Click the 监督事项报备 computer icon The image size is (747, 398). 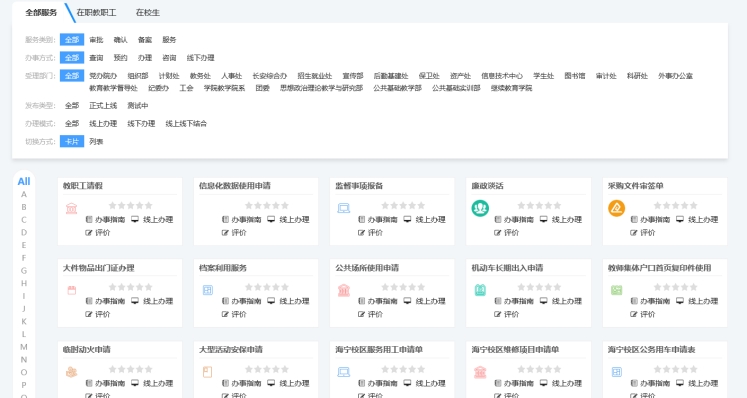click(x=344, y=208)
